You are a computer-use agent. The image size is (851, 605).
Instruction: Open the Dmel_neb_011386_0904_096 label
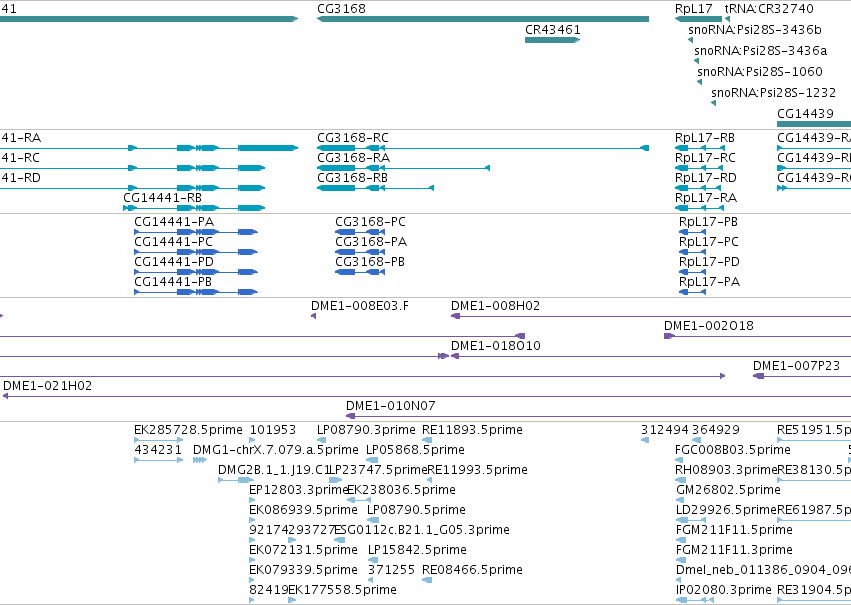coord(764,570)
